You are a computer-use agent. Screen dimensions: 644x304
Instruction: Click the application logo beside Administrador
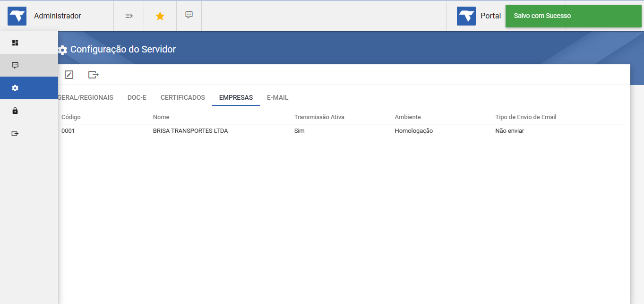17,16
